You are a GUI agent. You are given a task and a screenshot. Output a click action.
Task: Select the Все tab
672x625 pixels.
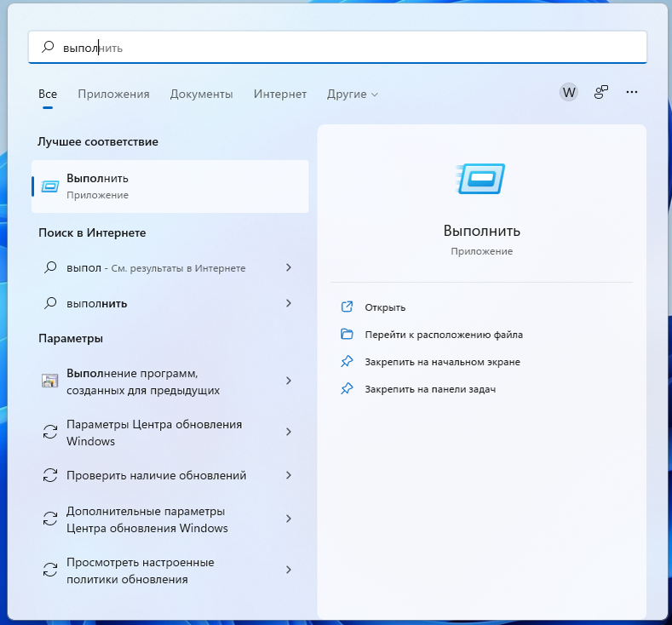48,94
